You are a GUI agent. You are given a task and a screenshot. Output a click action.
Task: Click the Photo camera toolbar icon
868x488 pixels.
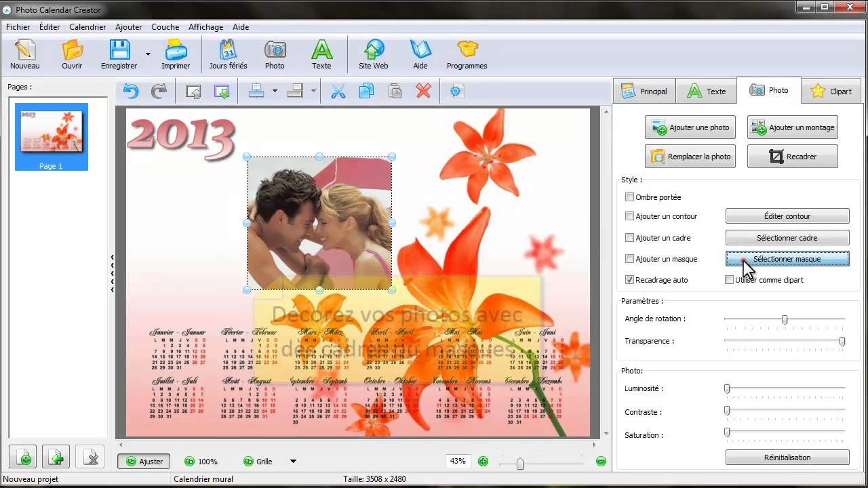coord(275,54)
